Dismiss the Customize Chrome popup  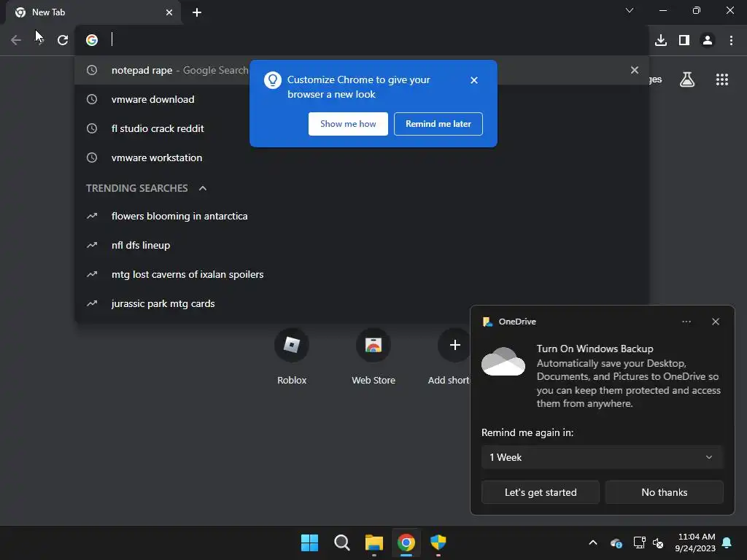pyautogui.click(x=474, y=80)
